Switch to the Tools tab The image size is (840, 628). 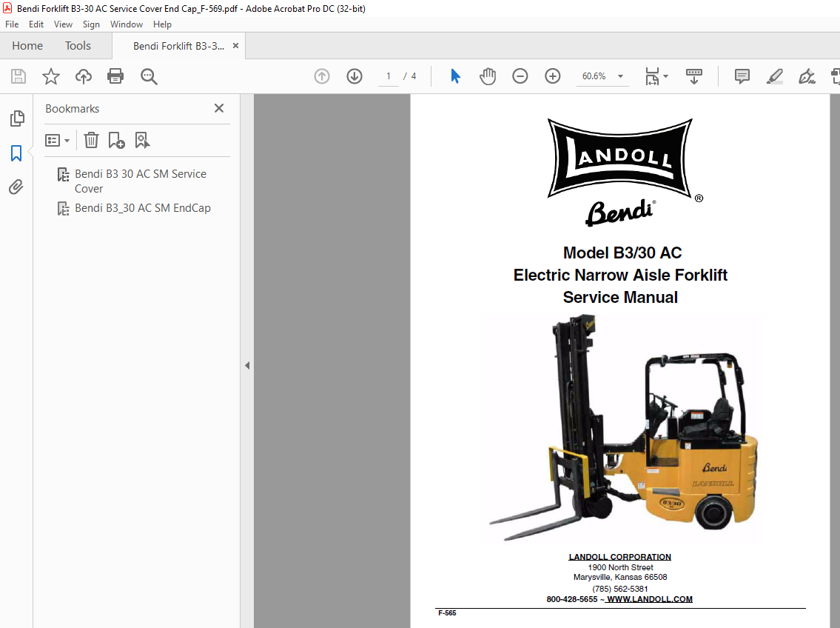point(78,46)
